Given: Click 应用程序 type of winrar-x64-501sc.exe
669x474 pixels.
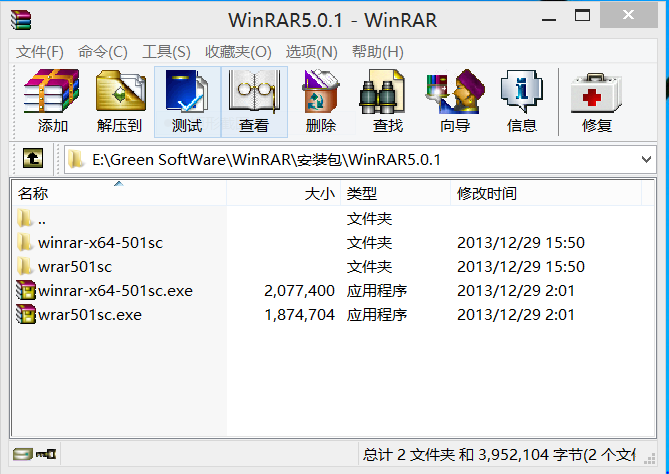Looking at the screenshot, I should [377, 291].
